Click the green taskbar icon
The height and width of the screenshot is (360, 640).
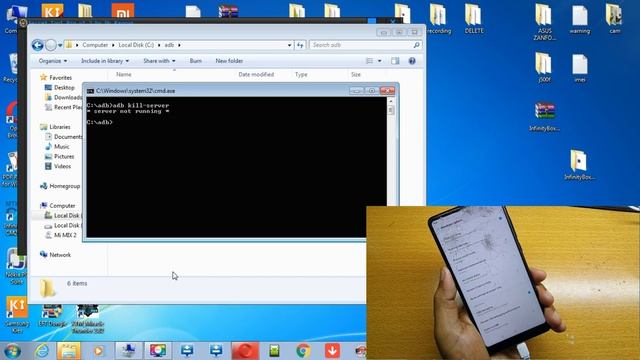[x=274, y=351]
